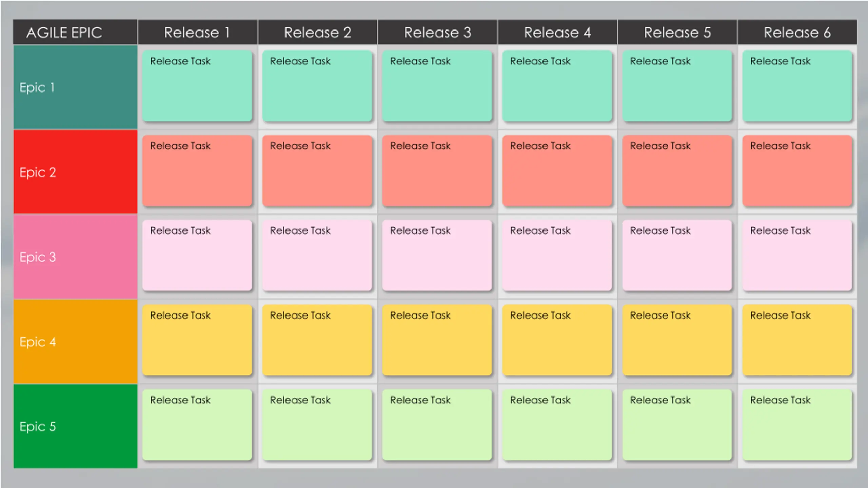Screen dimensions: 868x488
Task: Click the Release 5 column header
Action: 677,33
